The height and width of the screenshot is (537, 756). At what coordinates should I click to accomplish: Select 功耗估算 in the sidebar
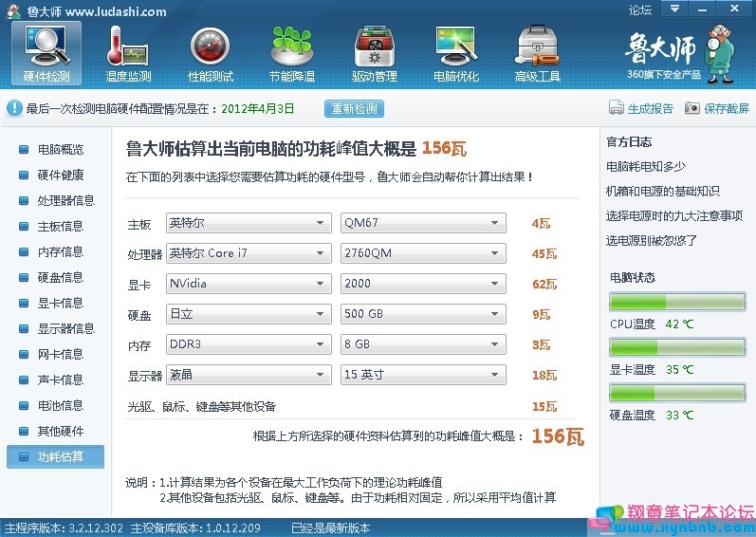[x=55, y=456]
